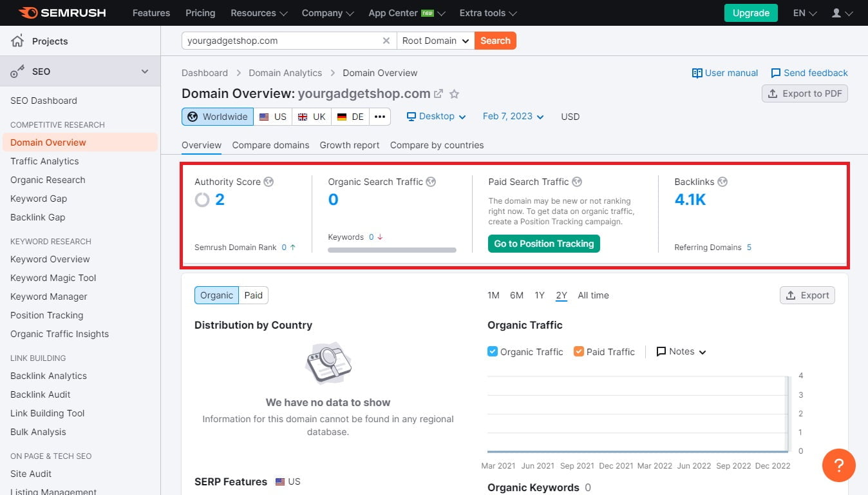Image resolution: width=868 pixels, height=495 pixels.
Task: Expand the Notes dropdown
Action: [x=681, y=351]
